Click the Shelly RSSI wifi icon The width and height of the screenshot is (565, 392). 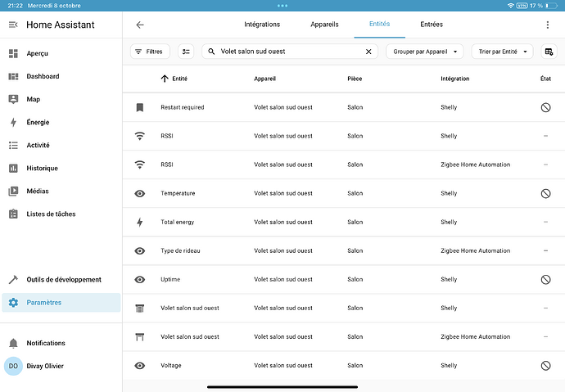click(x=140, y=136)
